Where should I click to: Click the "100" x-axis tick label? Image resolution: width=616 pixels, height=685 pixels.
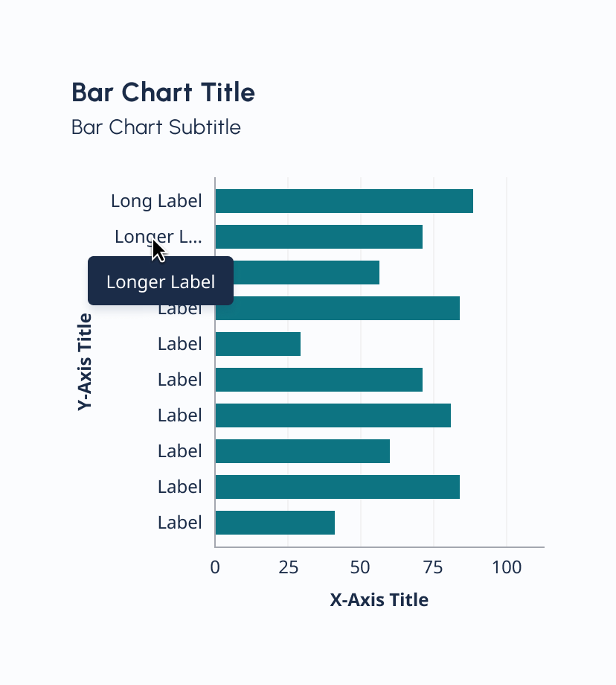tap(507, 567)
